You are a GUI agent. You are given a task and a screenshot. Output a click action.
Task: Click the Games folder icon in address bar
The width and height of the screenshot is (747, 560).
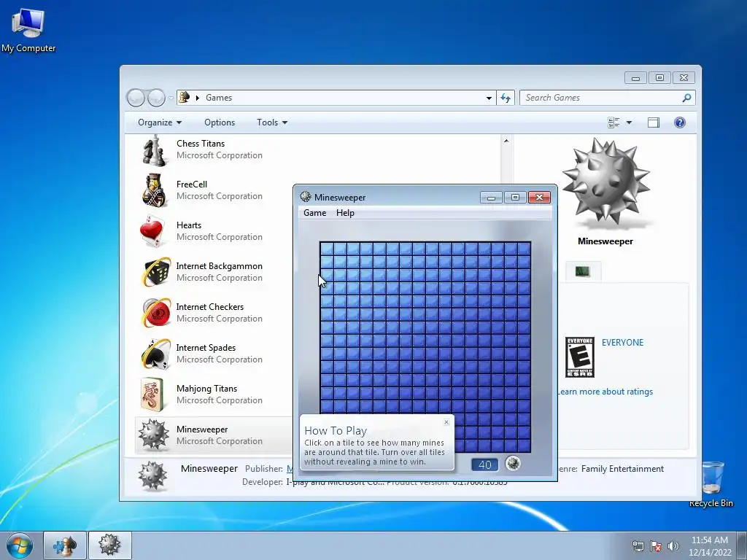click(x=184, y=97)
